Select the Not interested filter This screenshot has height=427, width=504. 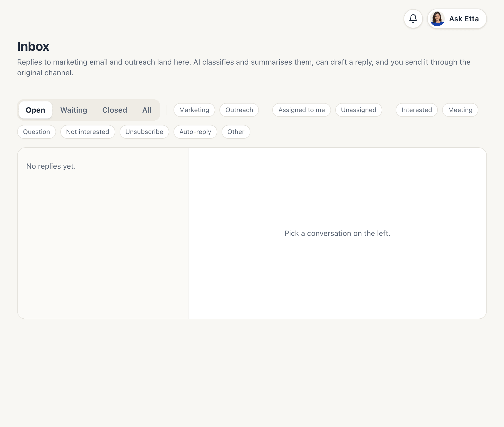(x=88, y=132)
